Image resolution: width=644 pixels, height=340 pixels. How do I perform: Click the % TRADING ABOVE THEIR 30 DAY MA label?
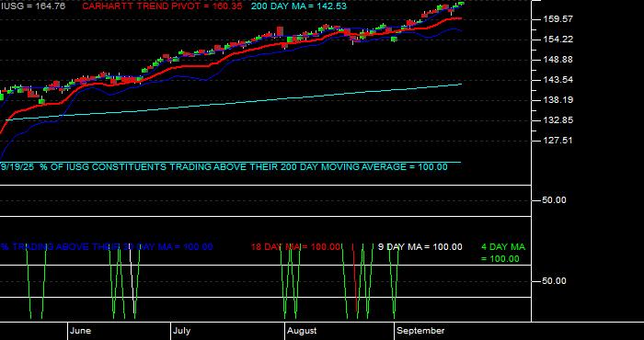click(x=107, y=247)
